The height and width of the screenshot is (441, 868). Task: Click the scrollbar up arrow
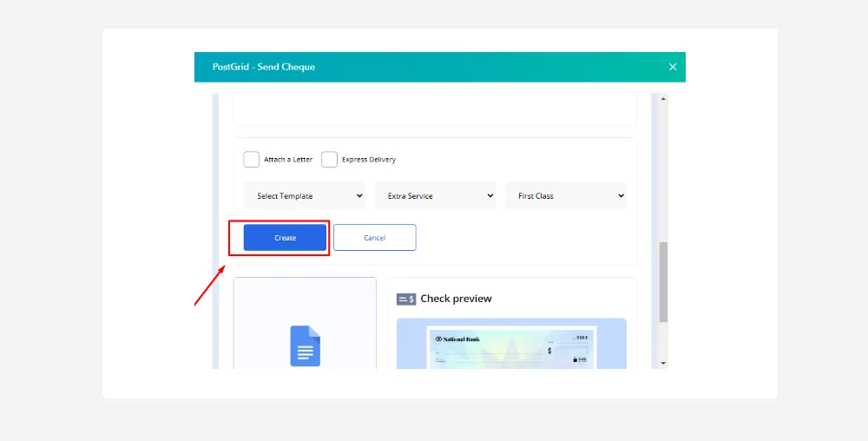coord(663,99)
